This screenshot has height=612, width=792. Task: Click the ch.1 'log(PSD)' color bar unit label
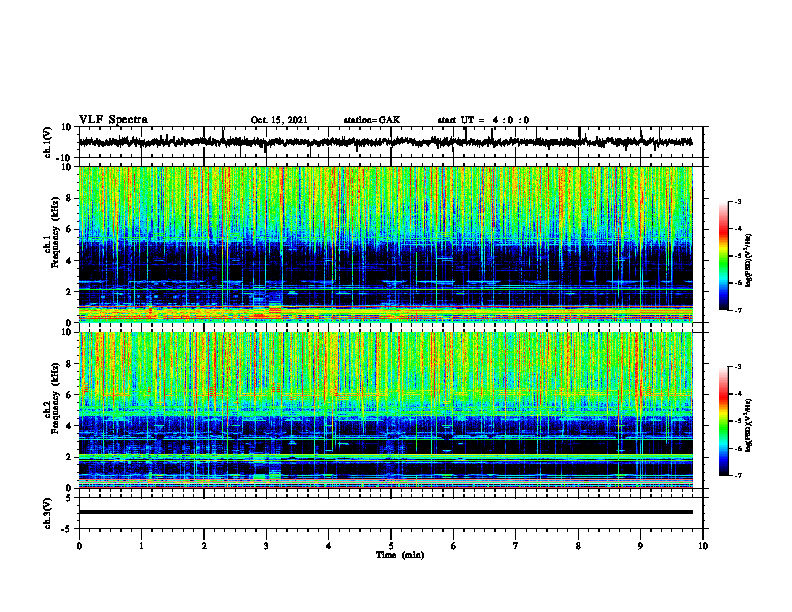(x=749, y=260)
